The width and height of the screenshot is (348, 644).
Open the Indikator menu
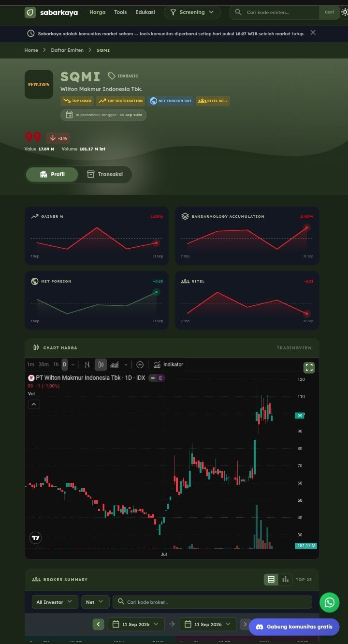tap(168, 364)
